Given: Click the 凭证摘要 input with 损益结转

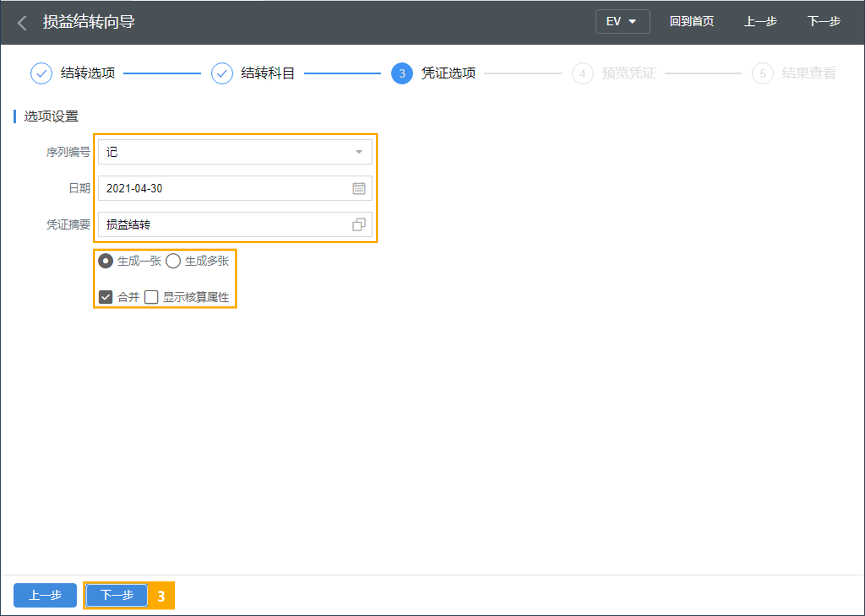Looking at the screenshot, I should 235,224.
